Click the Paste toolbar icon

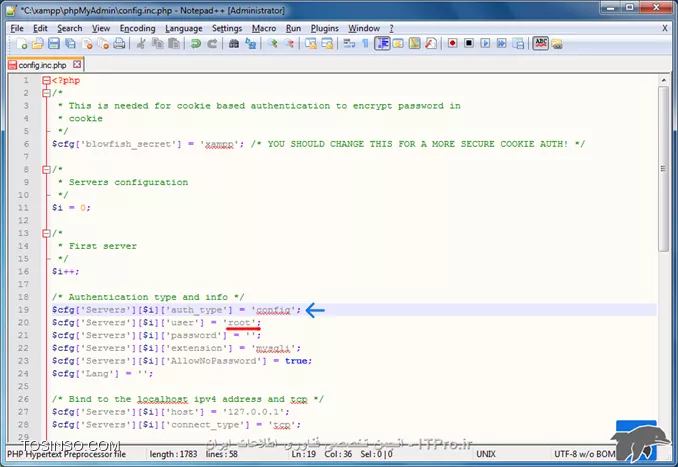(x=174, y=44)
